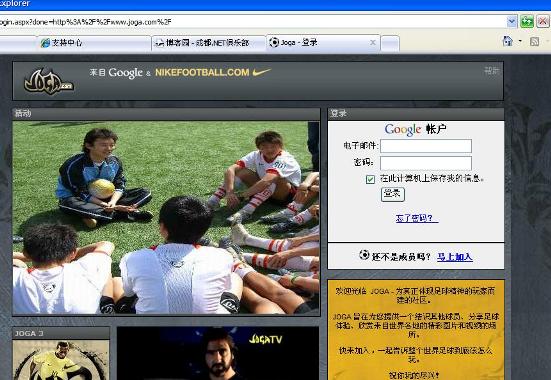Select the Joga - 登录 tab
The width and height of the screenshot is (551, 380).
click(323, 43)
